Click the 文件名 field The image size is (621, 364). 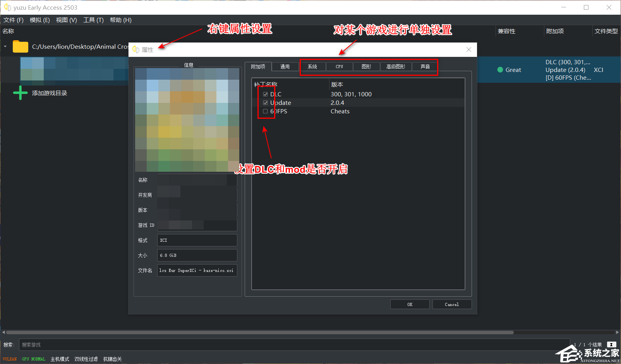click(x=197, y=270)
